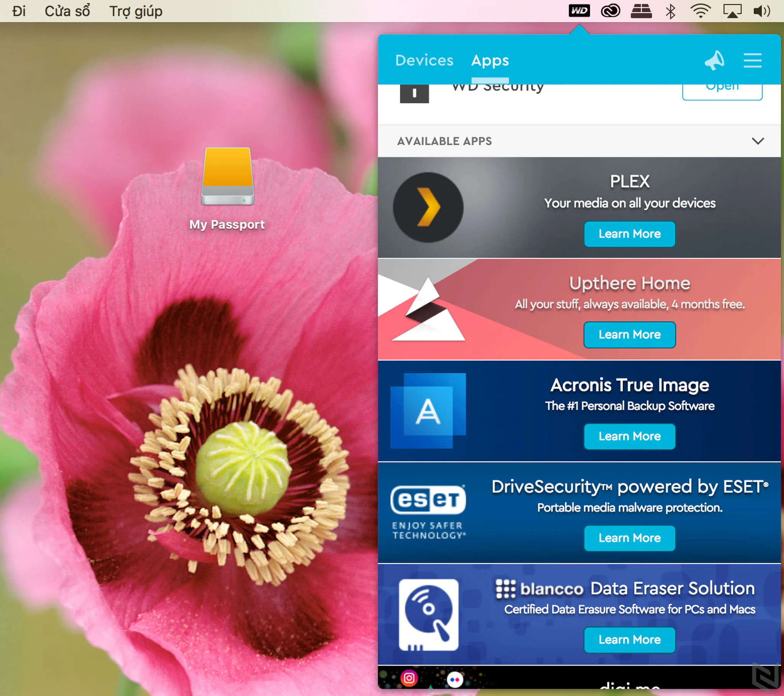784x696 pixels.
Task: Click the Creative Cloud menu bar icon
Action: (610, 11)
